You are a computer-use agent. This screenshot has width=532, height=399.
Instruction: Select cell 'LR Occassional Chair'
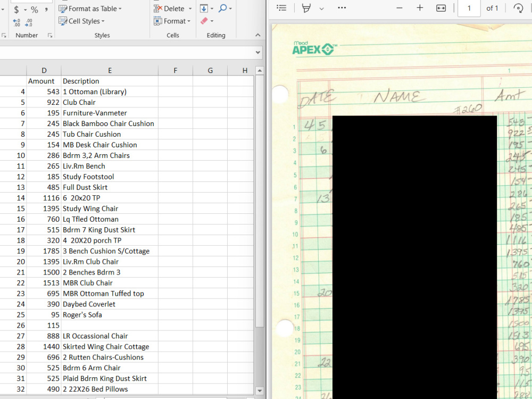pyautogui.click(x=110, y=336)
